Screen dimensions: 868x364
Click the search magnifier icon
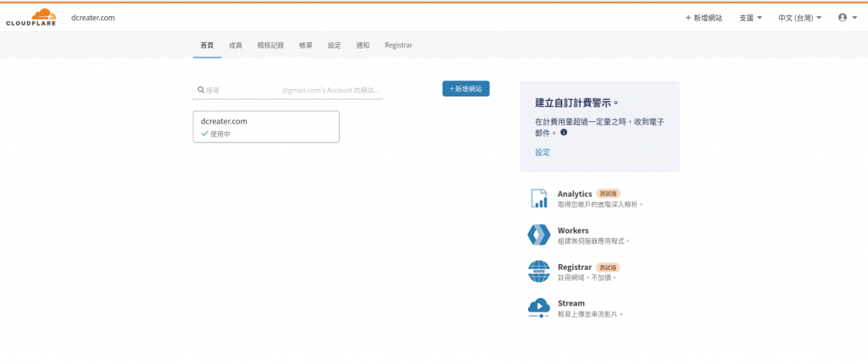pyautogui.click(x=201, y=90)
